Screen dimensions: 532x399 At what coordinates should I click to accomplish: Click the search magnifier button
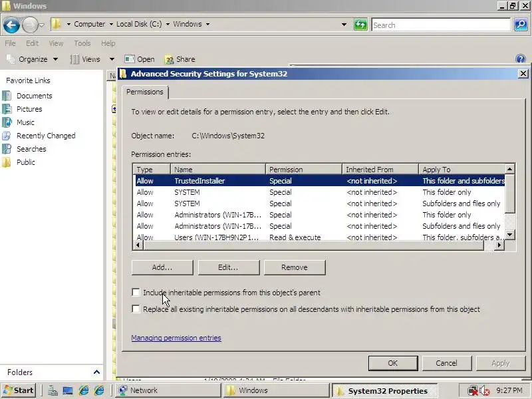coord(521,25)
